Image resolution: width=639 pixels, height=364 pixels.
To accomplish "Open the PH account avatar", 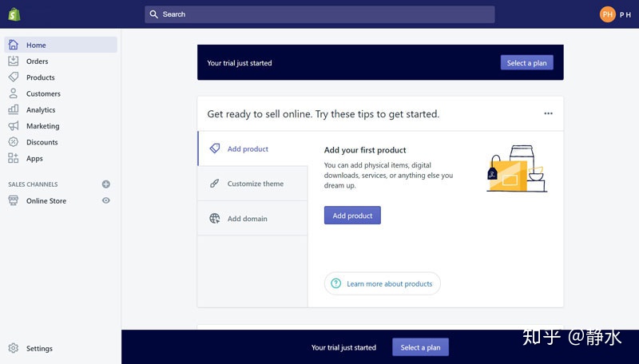I will 607,14.
